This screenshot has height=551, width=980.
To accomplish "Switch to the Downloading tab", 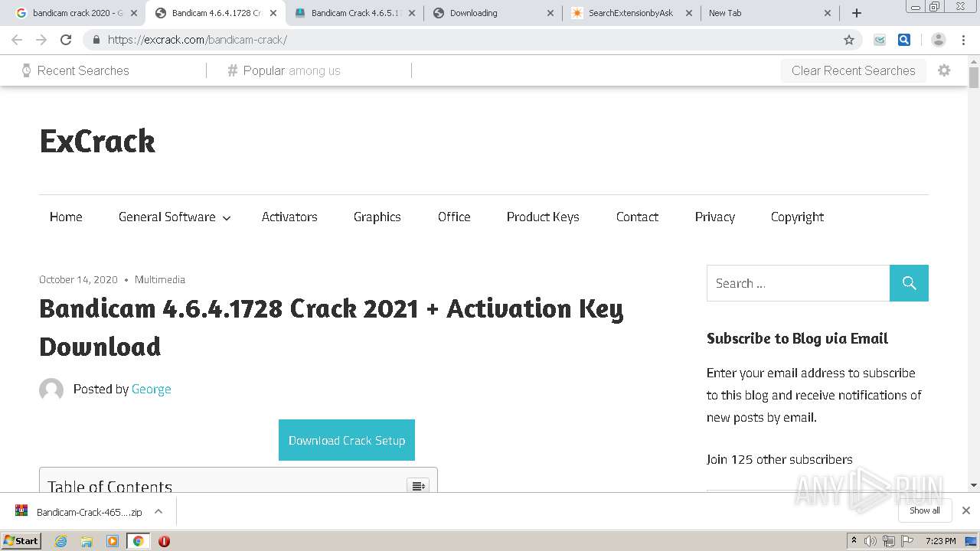I will tap(494, 13).
